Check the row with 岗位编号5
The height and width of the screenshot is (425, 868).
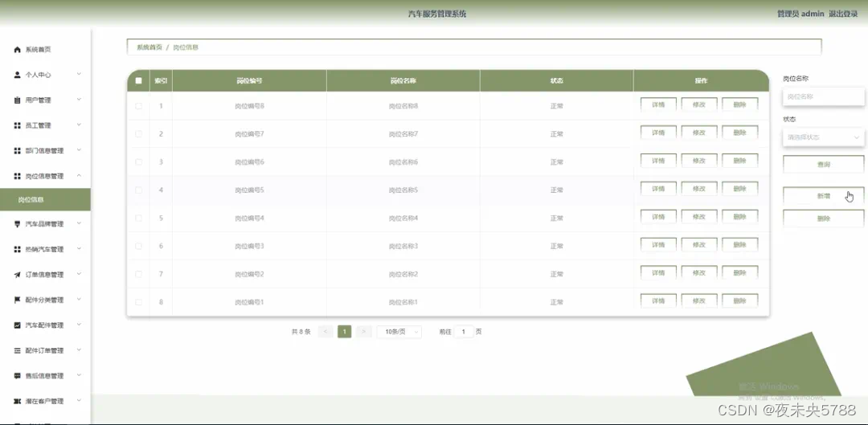138,190
